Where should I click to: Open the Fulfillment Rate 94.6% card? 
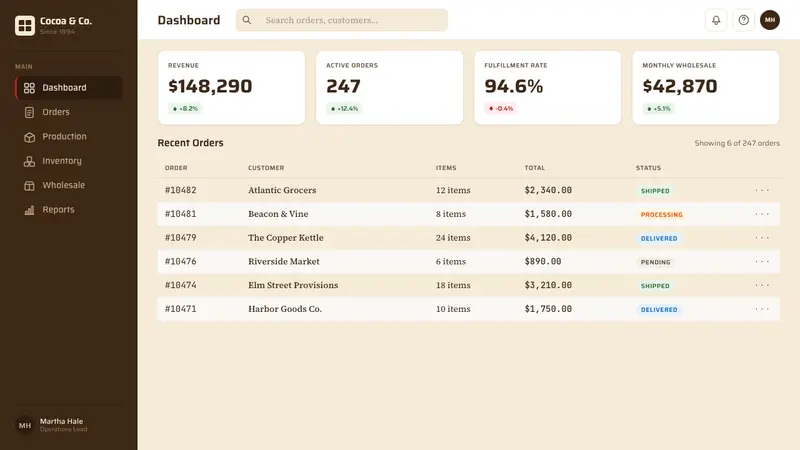coord(547,87)
